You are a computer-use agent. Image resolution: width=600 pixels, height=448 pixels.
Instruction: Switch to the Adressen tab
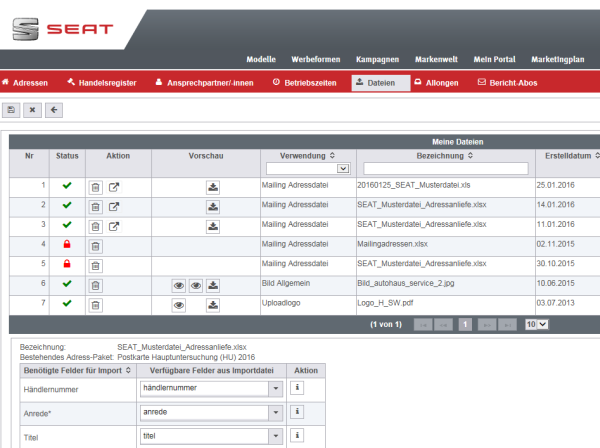coord(25,83)
